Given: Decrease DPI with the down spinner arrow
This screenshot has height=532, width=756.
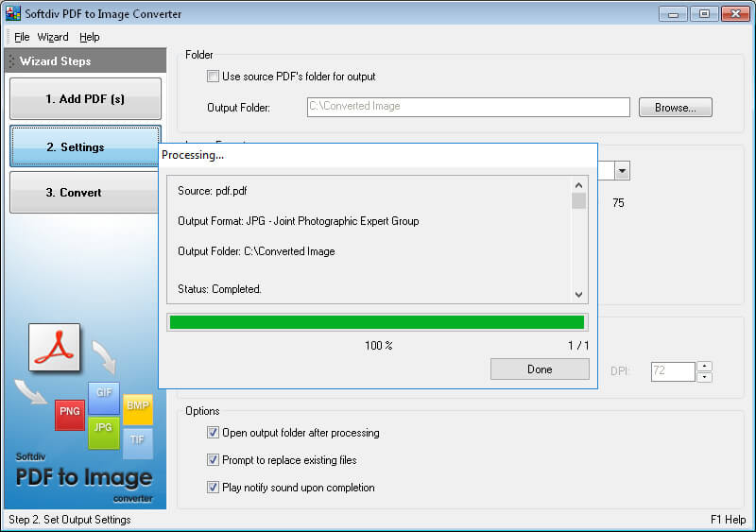Looking at the screenshot, I should coord(704,377).
